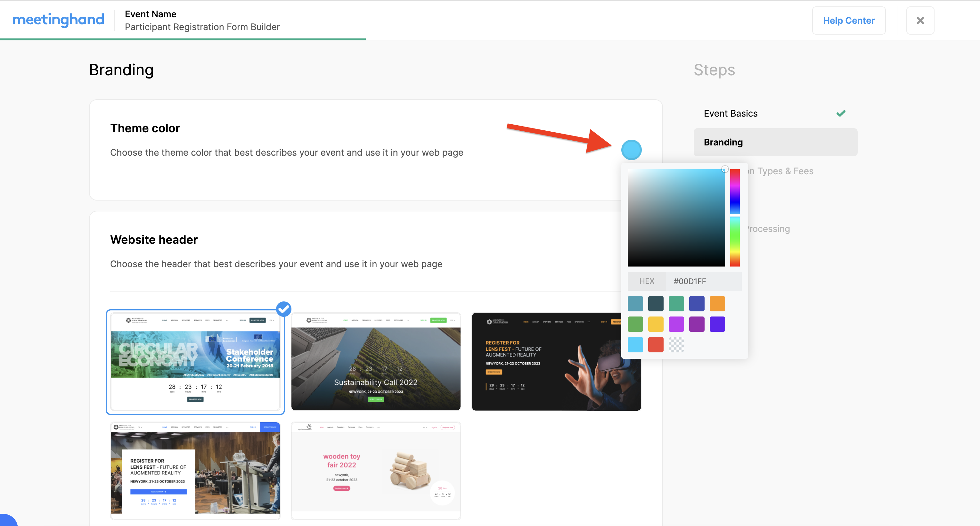980x526 pixels.
Task: Click the blue theme color circle
Action: click(x=631, y=150)
